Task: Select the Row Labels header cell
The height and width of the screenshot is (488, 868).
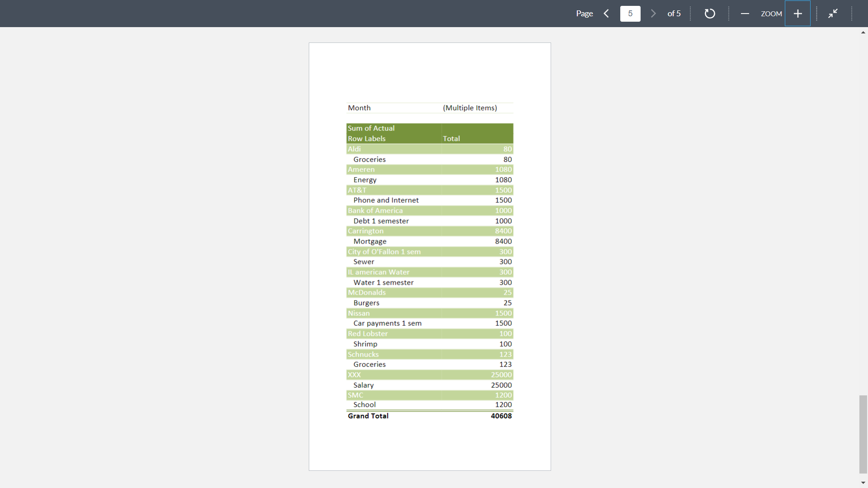Action: (x=367, y=138)
